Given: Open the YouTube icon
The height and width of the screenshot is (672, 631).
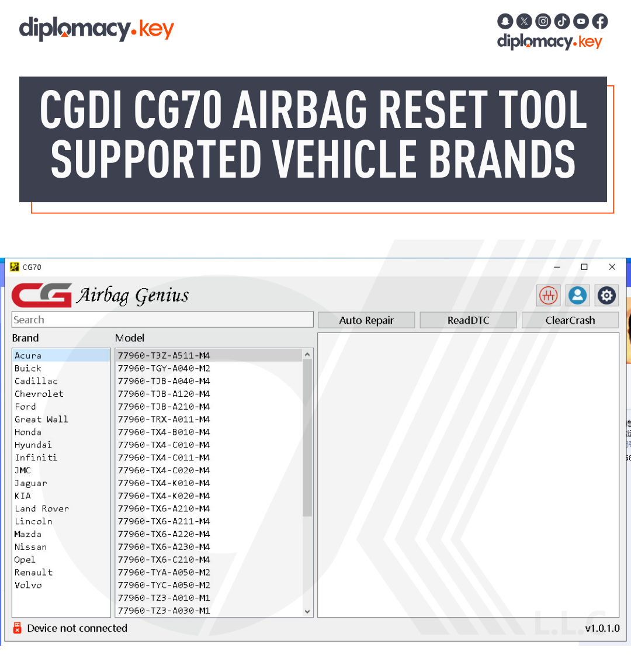Looking at the screenshot, I should click(581, 21).
